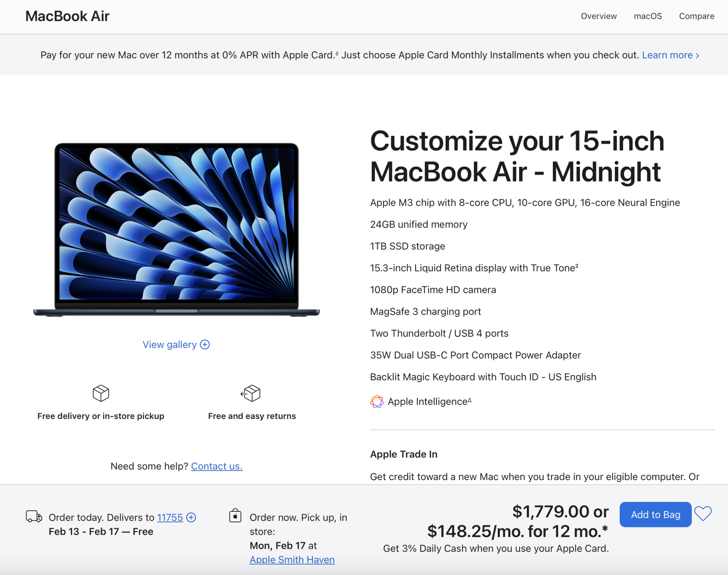The height and width of the screenshot is (575, 728).
Task: Open the Contact us link
Action: (x=217, y=466)
